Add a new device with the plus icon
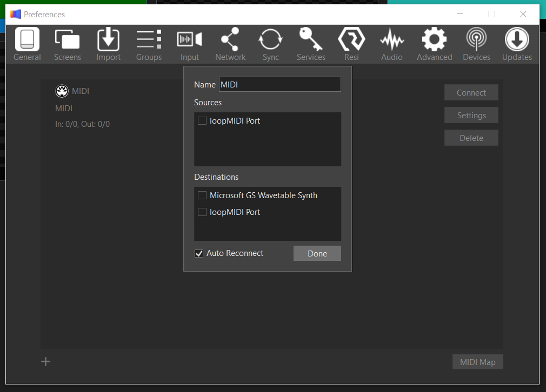This screenshot has height=392, width=546. [45, 362]
